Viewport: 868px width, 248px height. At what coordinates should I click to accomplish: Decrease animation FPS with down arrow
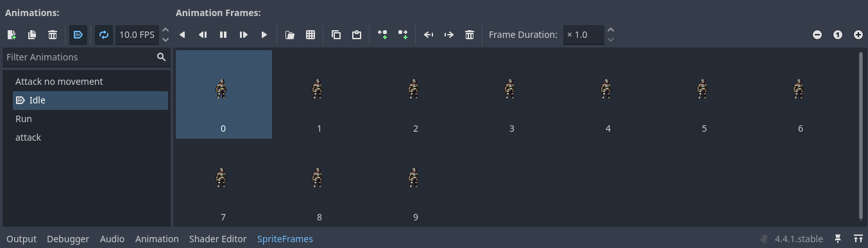click(166, 39)
